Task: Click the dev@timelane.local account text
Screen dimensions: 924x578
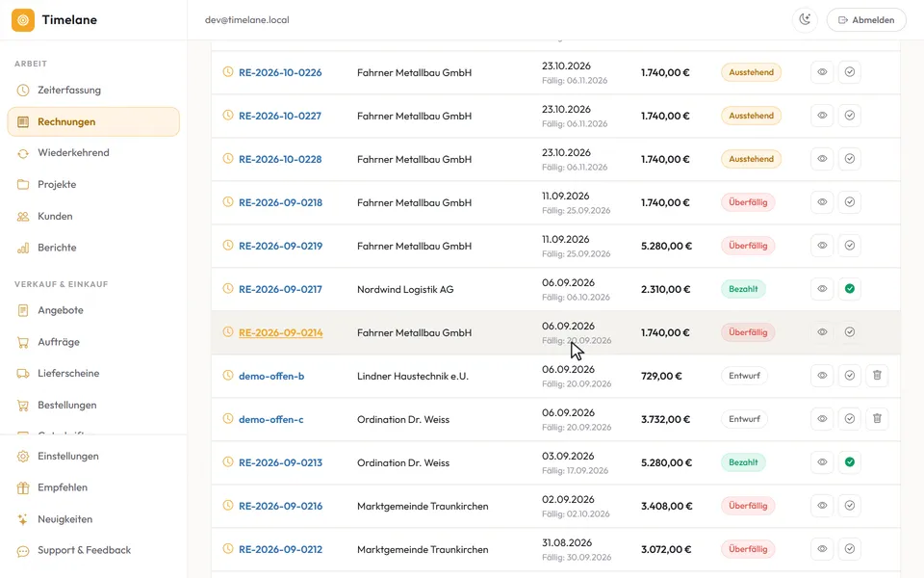Action: pyautogui.click(x=247, y=20)
